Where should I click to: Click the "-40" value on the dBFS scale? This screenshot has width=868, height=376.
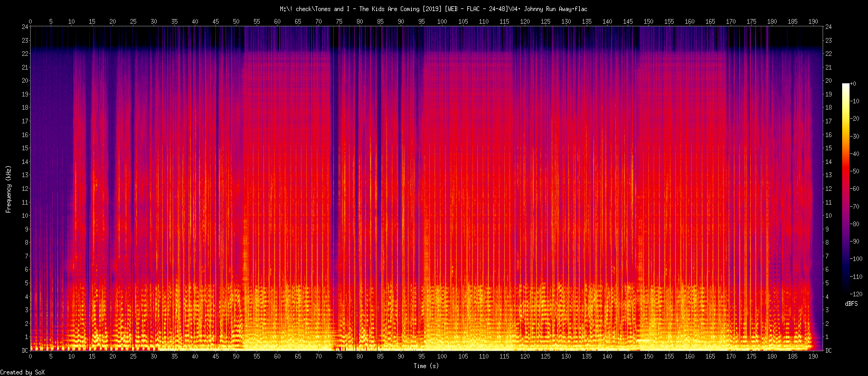coord(855,154)
